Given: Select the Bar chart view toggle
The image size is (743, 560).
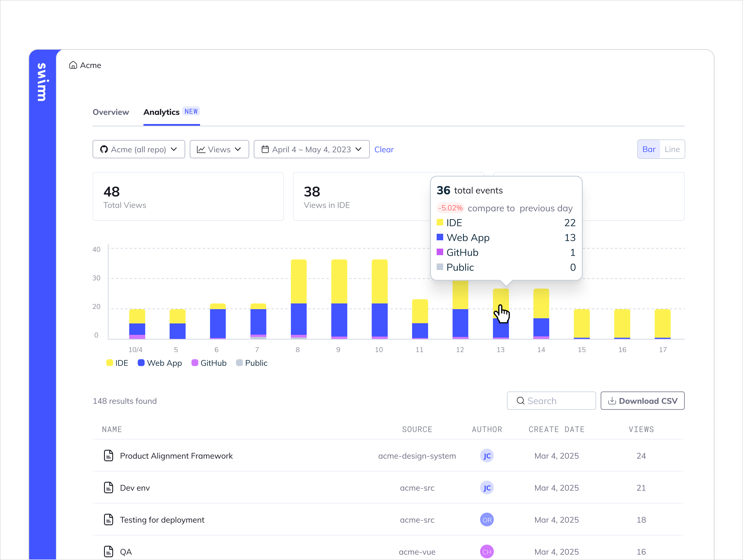Looking at the screenshot, I should (x=649, y=149).
